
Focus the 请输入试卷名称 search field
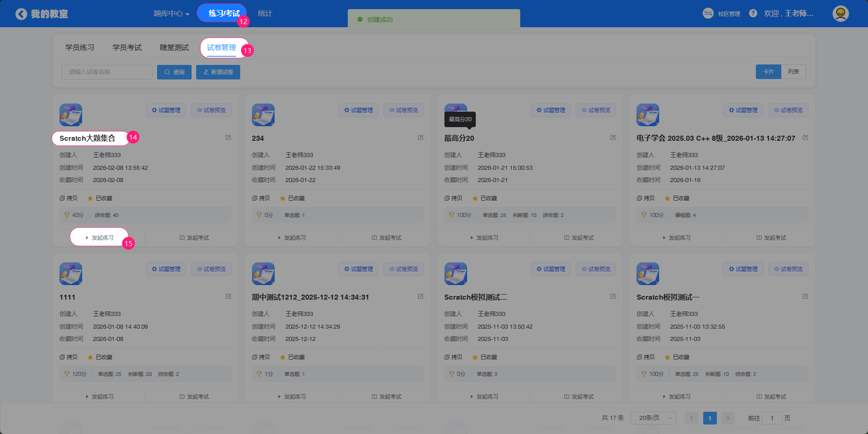(x=107, y=72)
